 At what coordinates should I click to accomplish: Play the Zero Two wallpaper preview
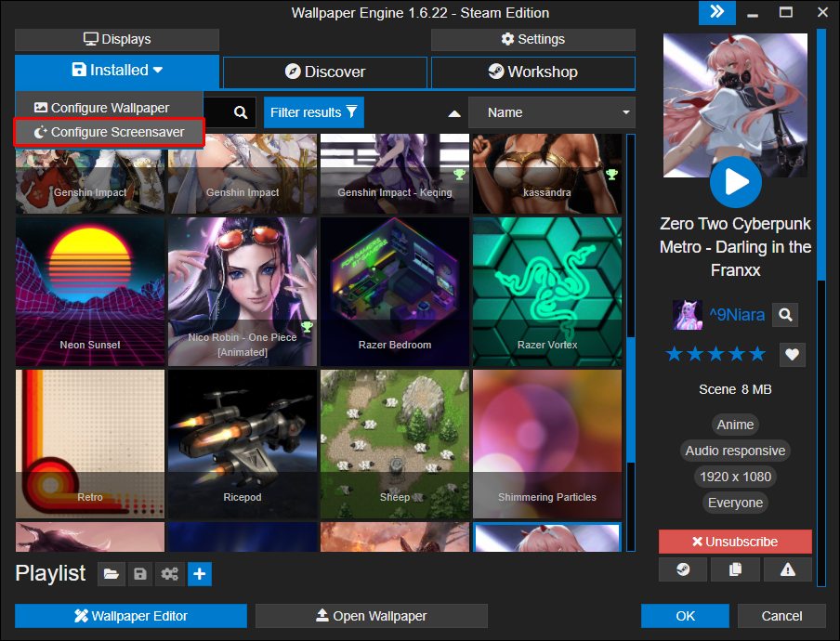736,182
